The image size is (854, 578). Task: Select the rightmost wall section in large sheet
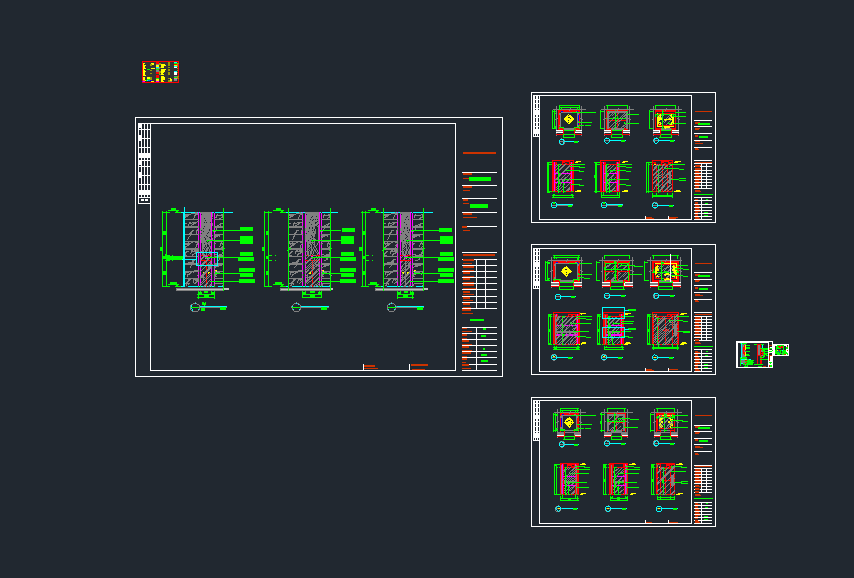[x=401, y=252]
